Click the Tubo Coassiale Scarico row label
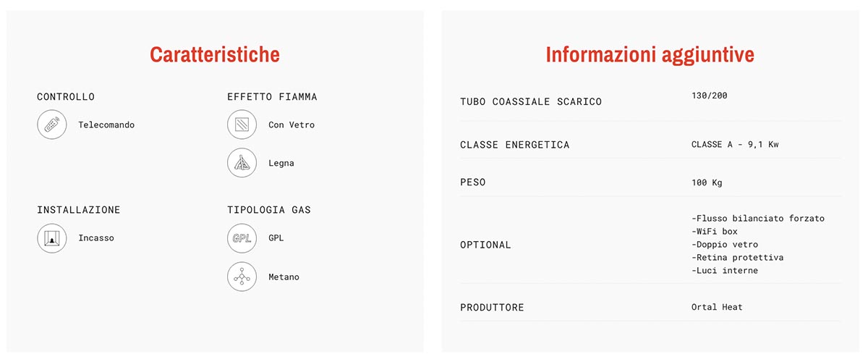 click(x=531, y=101)
